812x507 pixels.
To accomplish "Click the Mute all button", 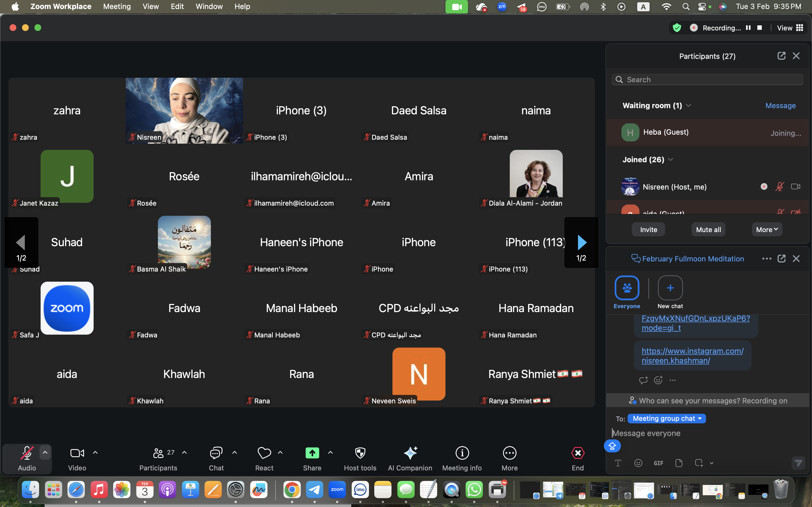I will 708,230.
